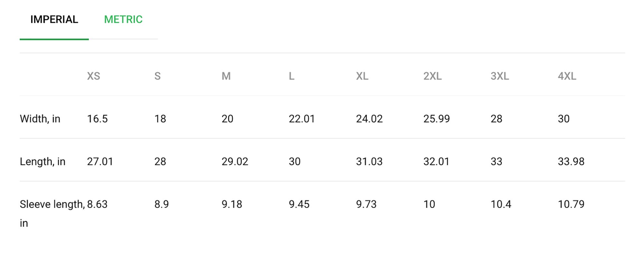This screenshot has height=253, width=644.
Task: Click the 4XL length value 33.98
Action: [571, 161]
